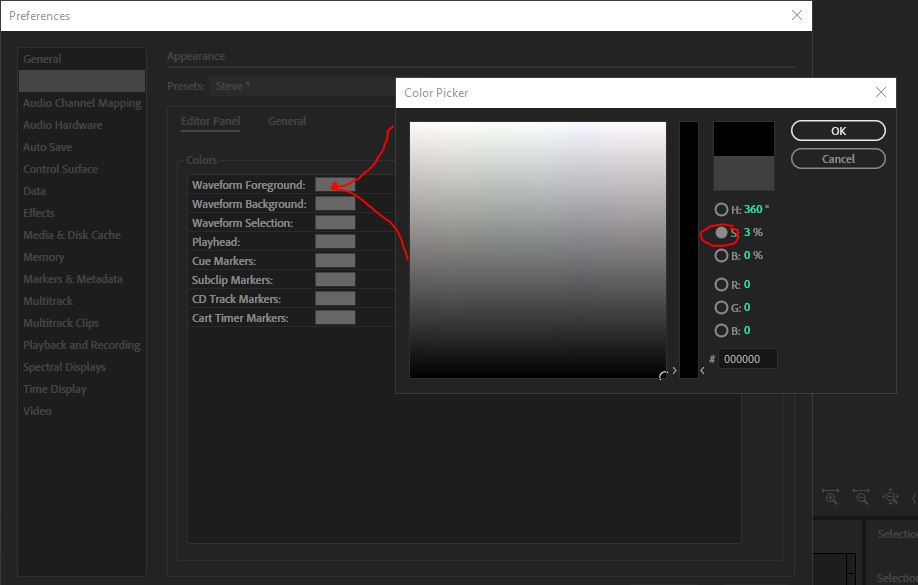Select the R red channel radio button
918x585 pixels.
pyautogui.click(x=722, y=284)
